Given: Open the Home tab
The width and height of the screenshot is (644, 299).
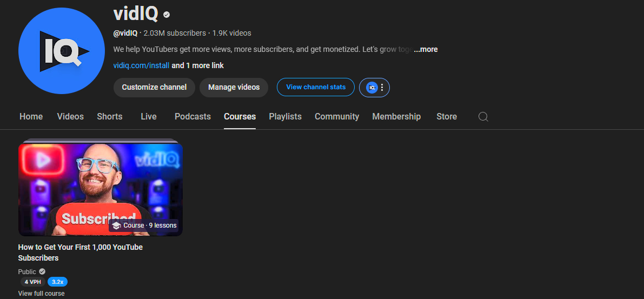Looking at the screenshot, I should click(31, 117).
